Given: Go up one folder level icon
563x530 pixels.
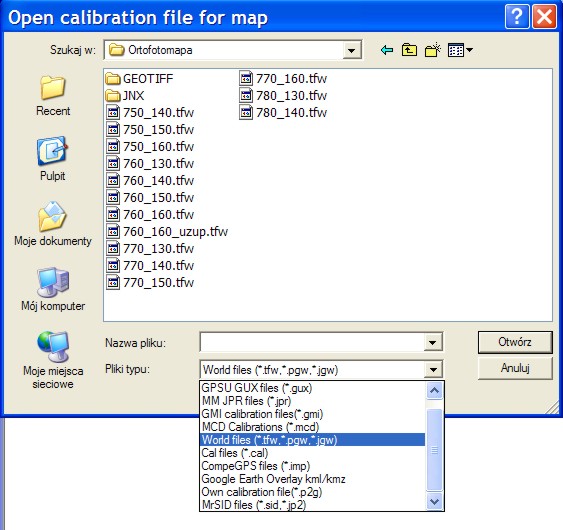Looking at the screenshot, I should point(409,50).
